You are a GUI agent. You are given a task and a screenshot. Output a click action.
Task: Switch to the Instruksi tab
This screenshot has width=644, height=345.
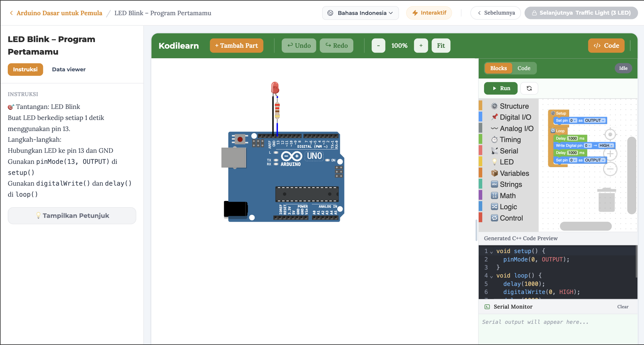pos(25,70)
